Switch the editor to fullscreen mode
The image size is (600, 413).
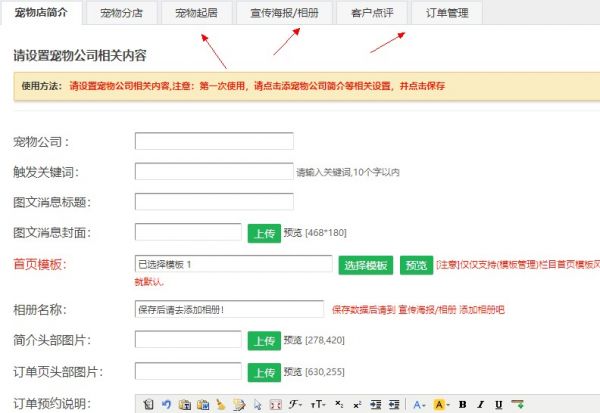click(276, 404)
